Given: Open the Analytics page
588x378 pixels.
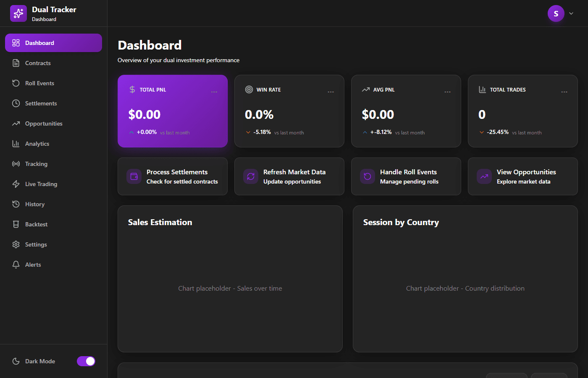Looking at the screenshot, I should click(x=53, y=144).
